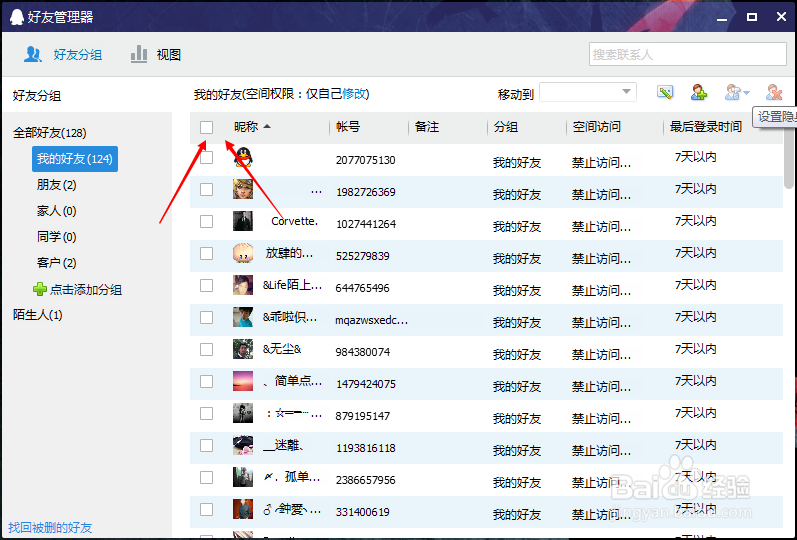Viewport: 797px width, 540px height.
Task: Click the 视图 bar chart icon
Action: click(x=139, y=54)
